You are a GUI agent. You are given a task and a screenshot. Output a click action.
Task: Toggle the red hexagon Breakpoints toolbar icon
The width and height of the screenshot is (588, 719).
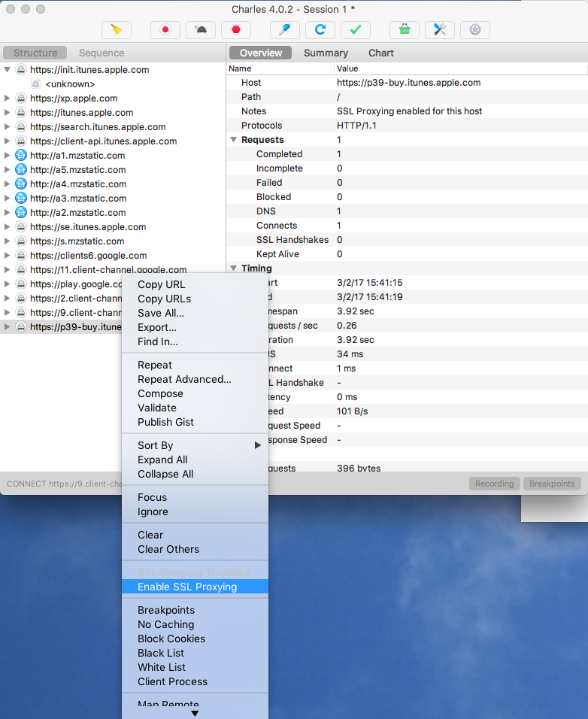(x=236, y=30)
